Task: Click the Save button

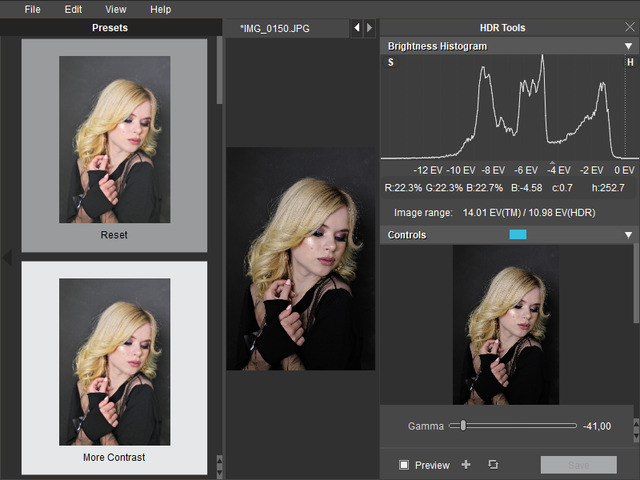Action: click(x=578, y=465)
